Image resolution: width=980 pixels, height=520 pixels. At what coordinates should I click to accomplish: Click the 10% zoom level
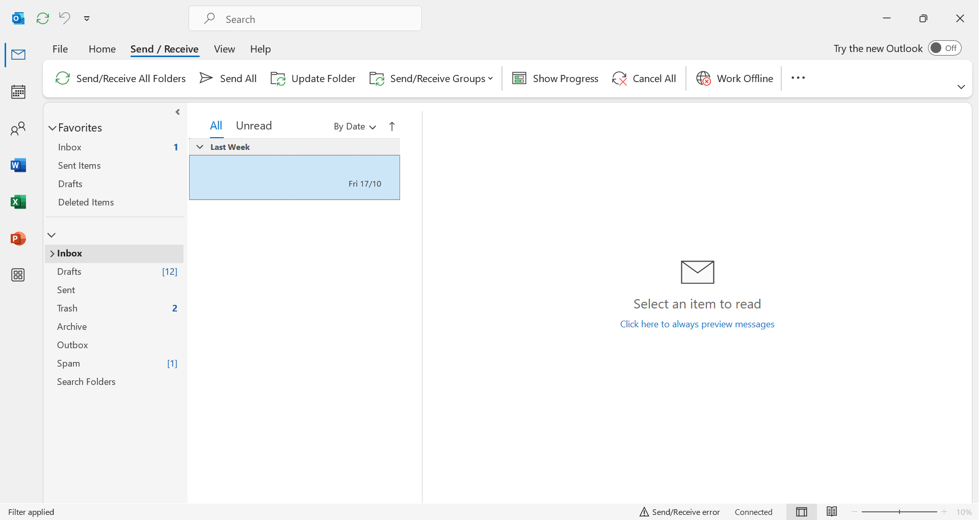(x=964, y=512)
